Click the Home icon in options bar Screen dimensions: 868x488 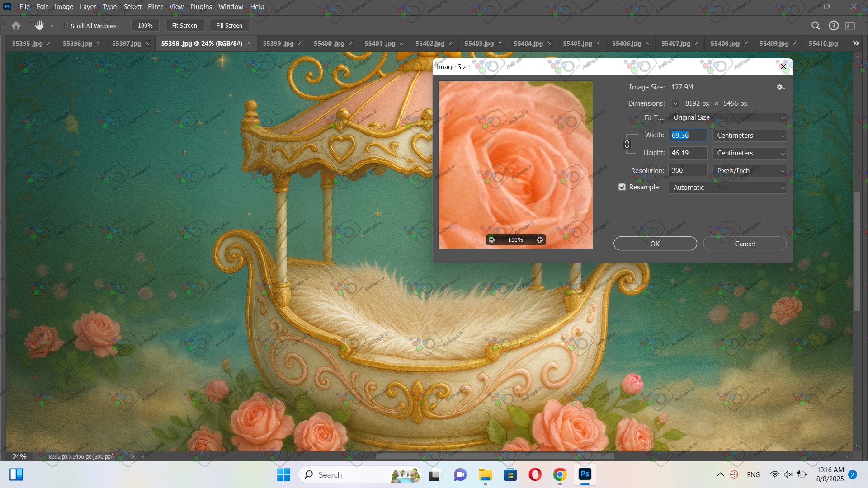(16, 26)
